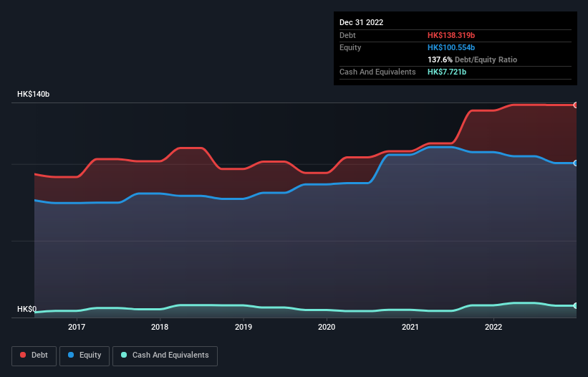Click the HK$138.319b debt value
The height and width of the screenshot is (377, 588).
[x=451, y=35]
